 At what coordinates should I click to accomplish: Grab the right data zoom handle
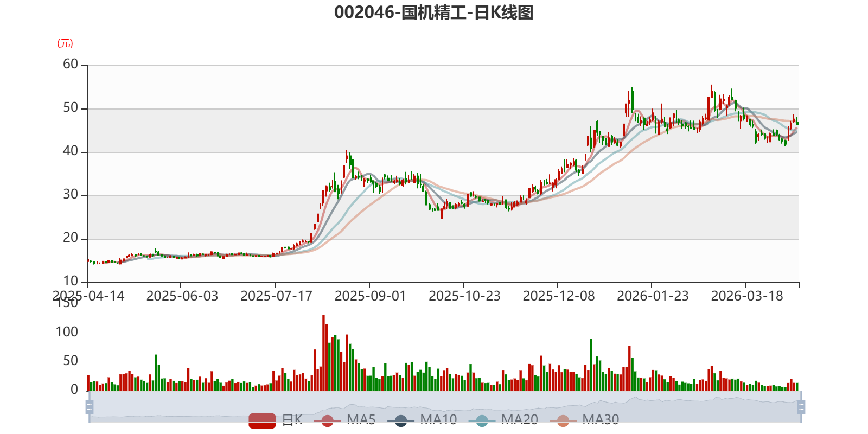pos(801,406)
